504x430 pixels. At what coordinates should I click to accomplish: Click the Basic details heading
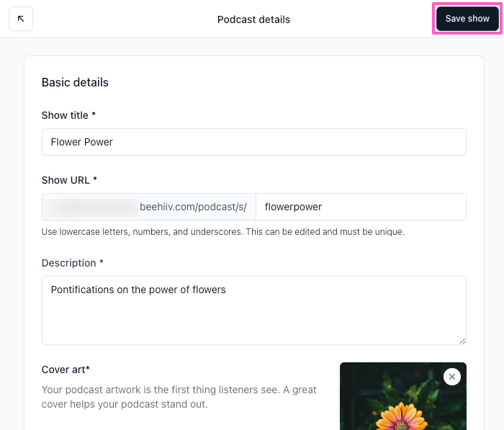point(75,82)
